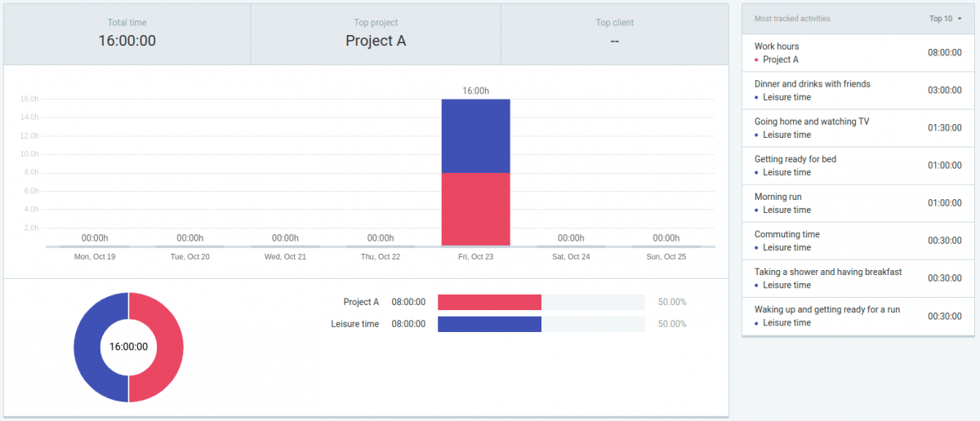This screenshot has height=421, width=980.
Task: Click the Total time summary card
Action: click(x=127, y=33)
